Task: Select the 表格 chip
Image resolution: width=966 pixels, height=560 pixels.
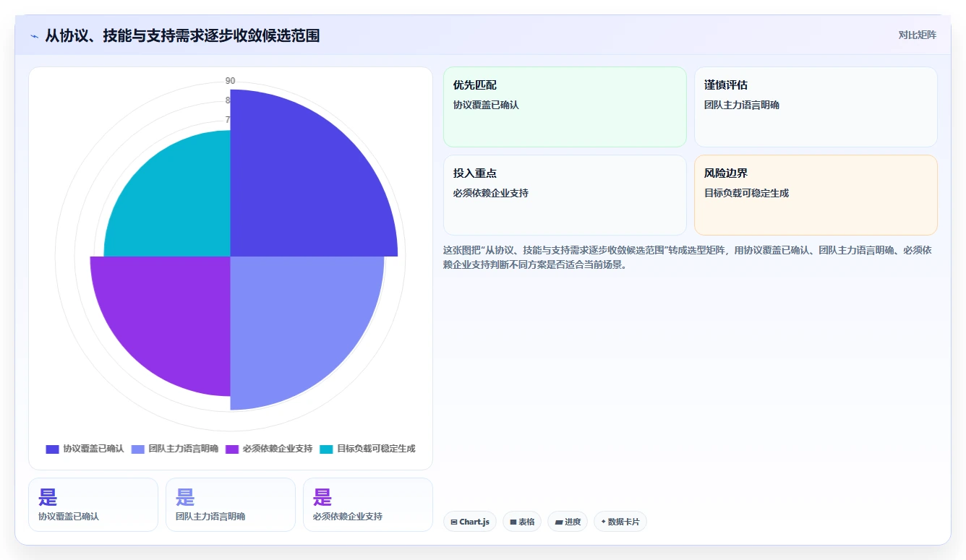Action: [x=522, y=522]
